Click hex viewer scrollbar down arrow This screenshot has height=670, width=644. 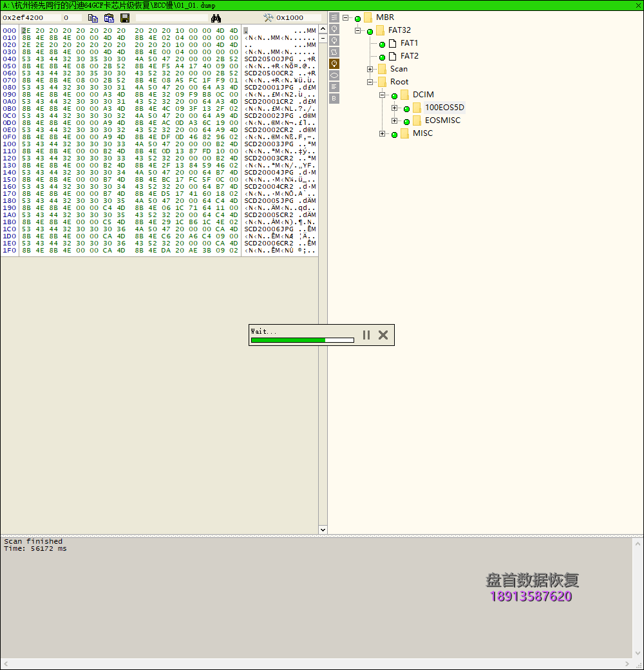(x=323, y=530)
